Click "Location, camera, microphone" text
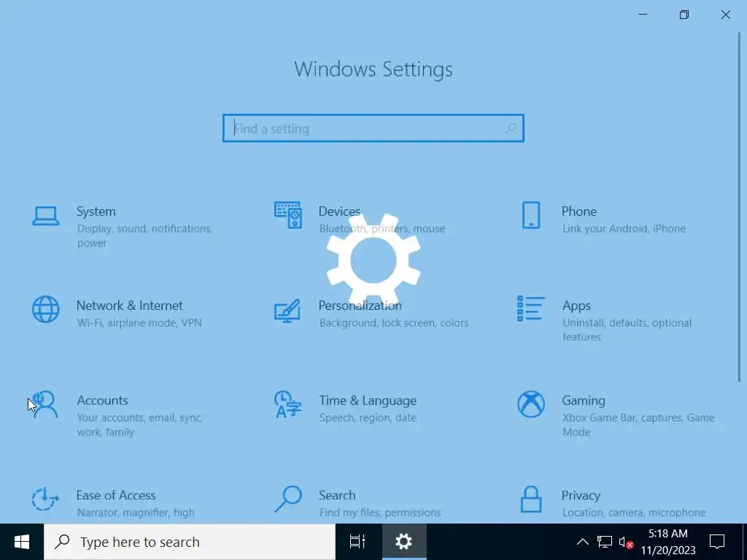The image size is (747, 560). [x=634, y=513]
